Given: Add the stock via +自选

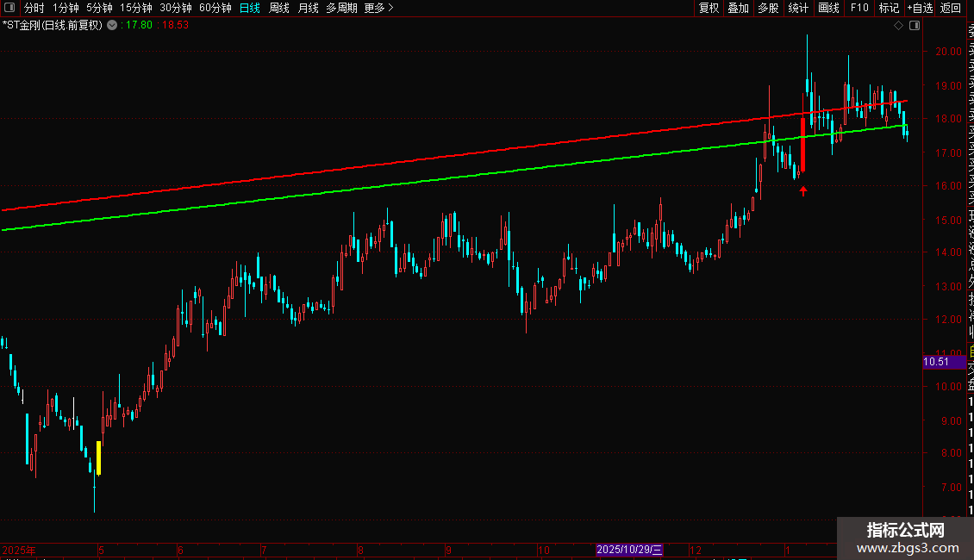Looking at the screenshot, I should (920, 8).
